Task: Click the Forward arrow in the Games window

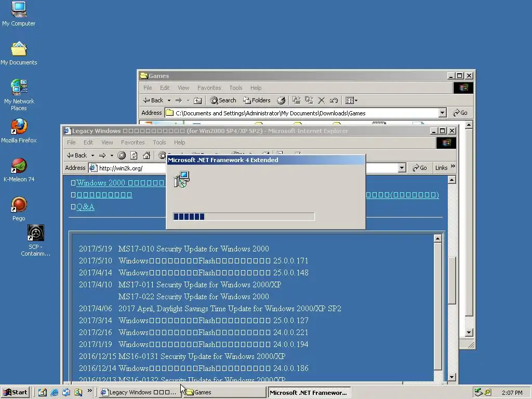Action: coord(179,100)
